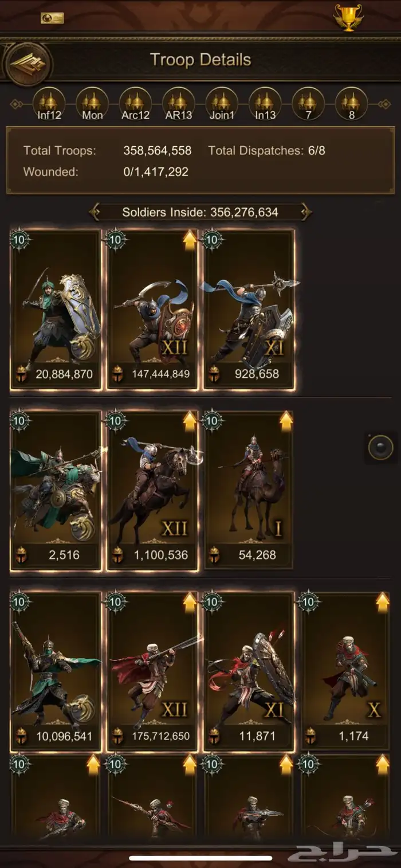Viewport: 401px width, 868px height.
Task: Open the 20,884,870 shield infantry card
Action: pyautogui.click(x=56, y=310)
